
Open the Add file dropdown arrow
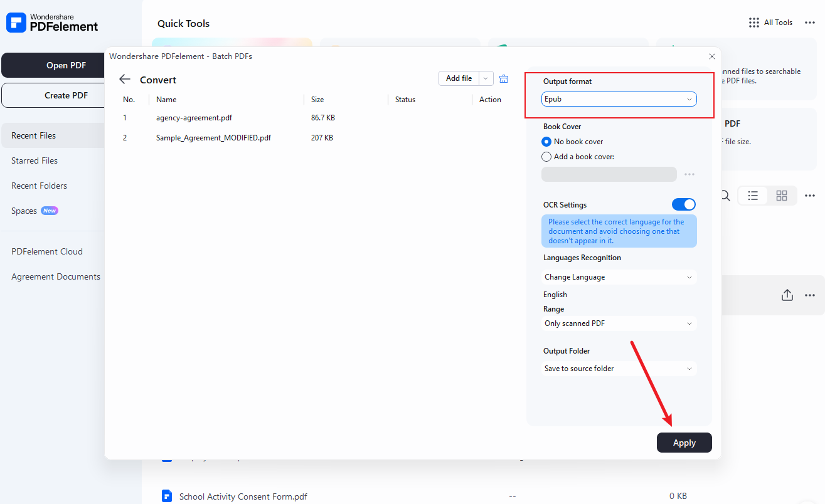coord(486,78)
